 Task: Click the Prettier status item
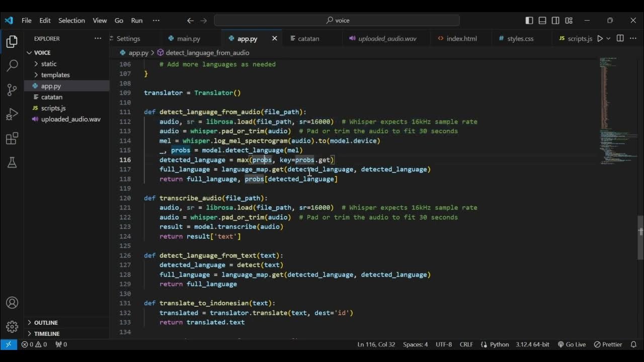(x=608, y=344)
